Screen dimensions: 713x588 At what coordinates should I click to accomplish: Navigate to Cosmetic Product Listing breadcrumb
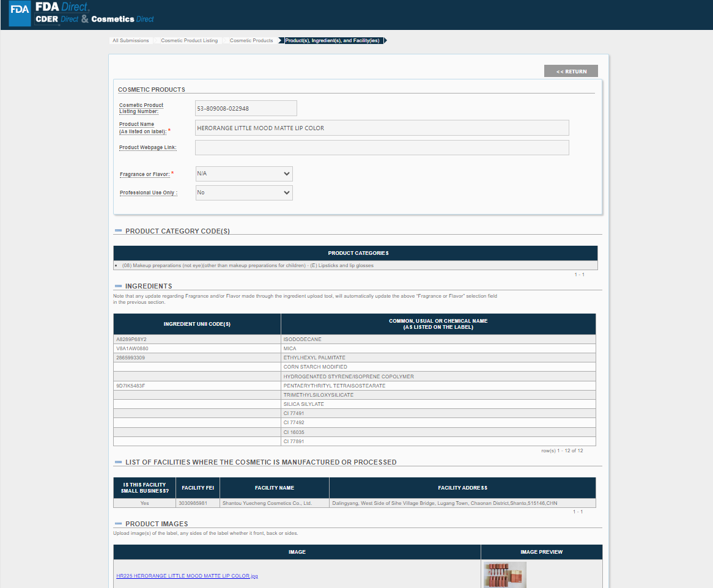pyautogui.click(x=189, y=41)
